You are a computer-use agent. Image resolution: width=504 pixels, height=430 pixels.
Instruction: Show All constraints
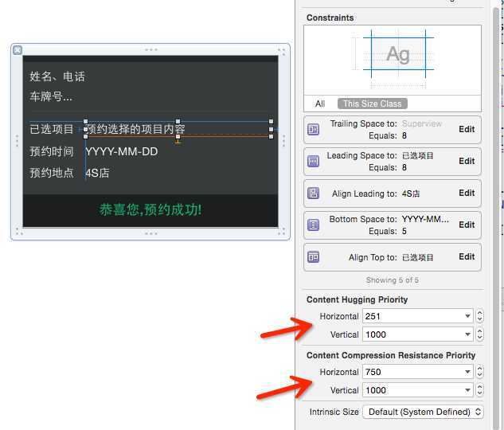tap(320, 104)
